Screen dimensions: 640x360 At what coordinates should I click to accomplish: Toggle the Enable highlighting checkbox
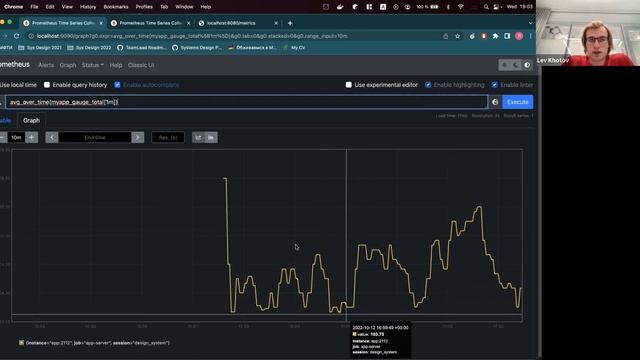(x=428, y=85)
